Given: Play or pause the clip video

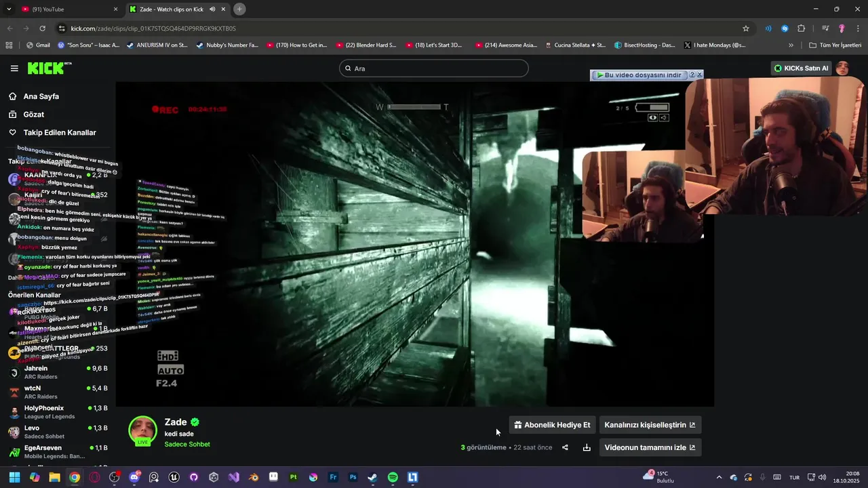Looking at the screenshot, I should pos(414,244).
